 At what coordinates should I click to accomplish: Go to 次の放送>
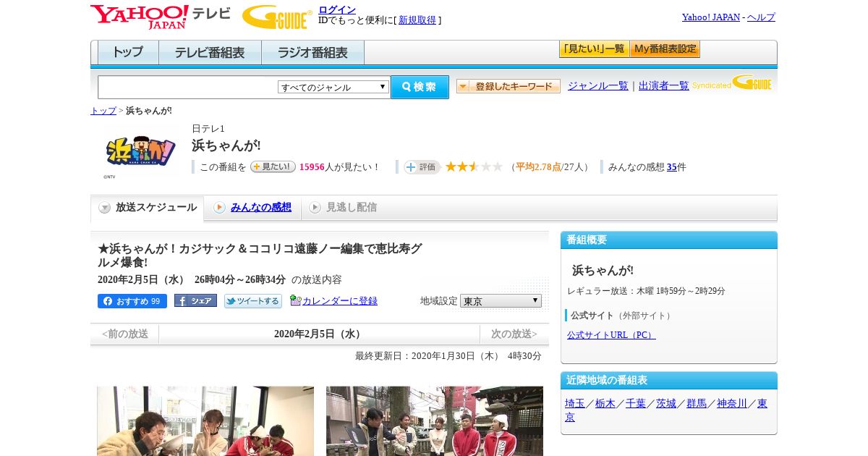coord(514,334)
